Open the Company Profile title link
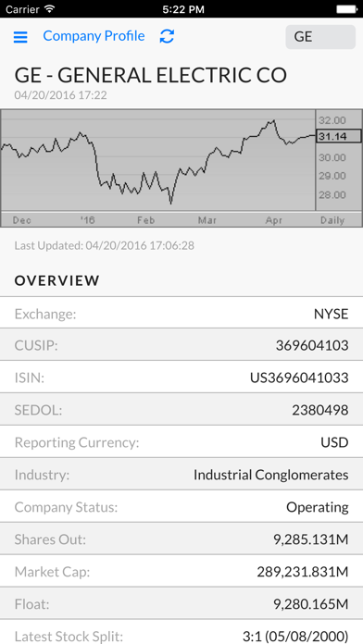The height and width of the screenshot is (644, 363). [94, 36]
